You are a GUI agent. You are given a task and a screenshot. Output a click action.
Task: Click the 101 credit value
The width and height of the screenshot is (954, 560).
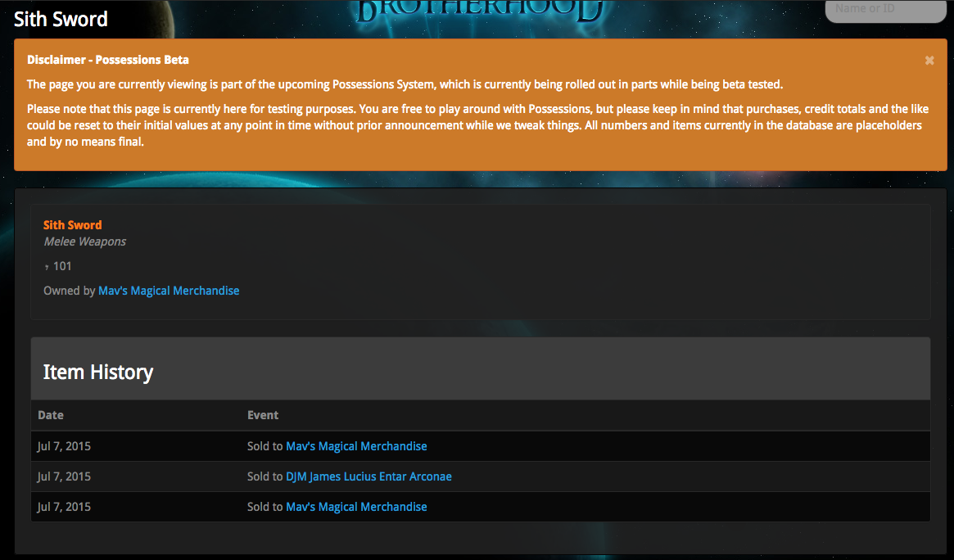coord(63,266)
